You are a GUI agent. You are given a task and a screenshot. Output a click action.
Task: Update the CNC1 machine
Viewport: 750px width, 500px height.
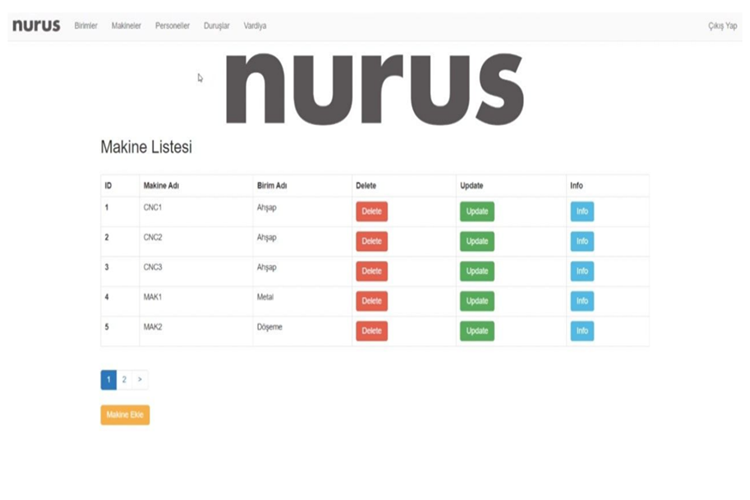(477, 211)
